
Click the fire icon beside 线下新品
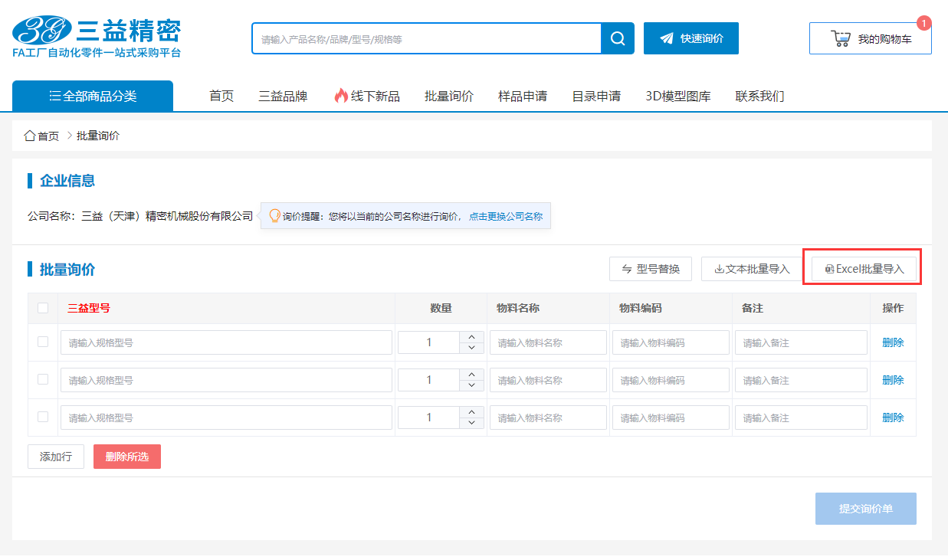click(341, 96)
